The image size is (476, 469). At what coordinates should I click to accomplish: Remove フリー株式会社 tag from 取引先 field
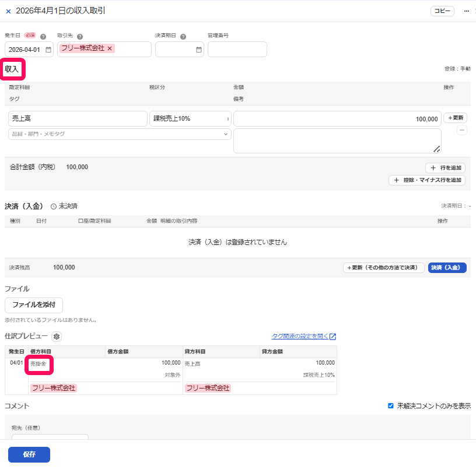pyautogui.click(x=110, y=48)
